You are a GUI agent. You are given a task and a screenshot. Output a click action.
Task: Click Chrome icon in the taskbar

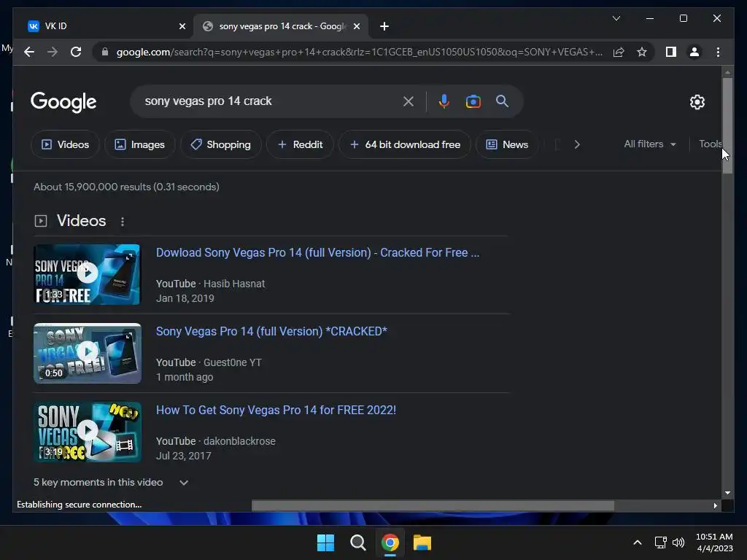390,542
